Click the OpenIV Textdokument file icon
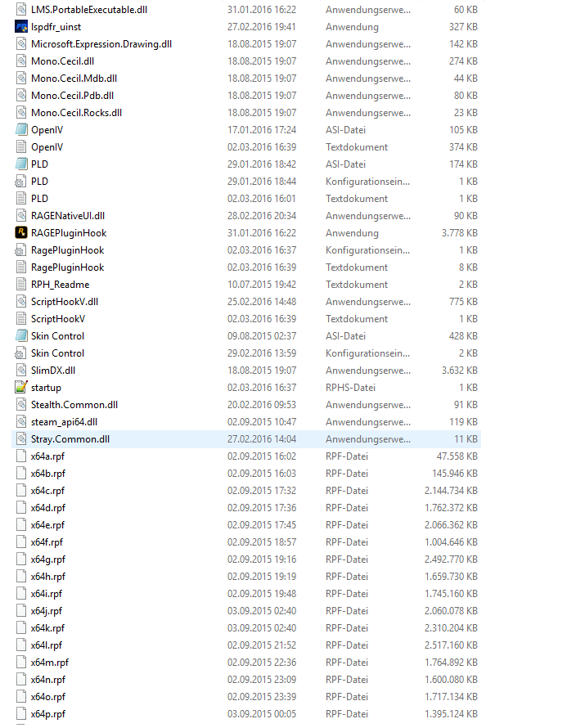 pyautogui.click(x=21, y=147)
